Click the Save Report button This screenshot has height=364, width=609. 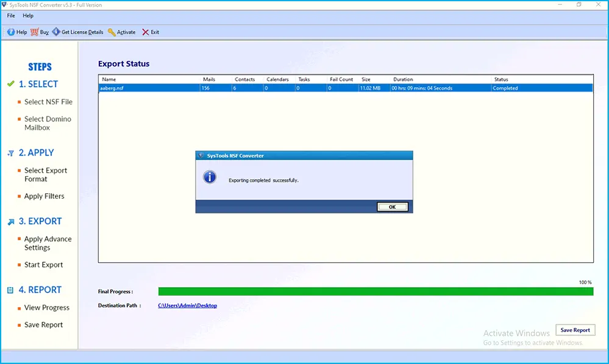click(x=575, y=330)
